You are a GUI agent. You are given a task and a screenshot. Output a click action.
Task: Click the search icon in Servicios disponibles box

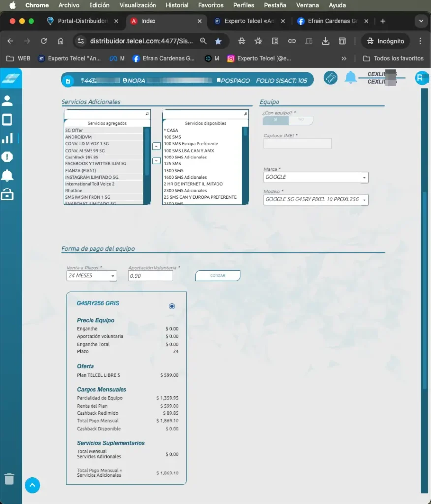pos(246,114)
